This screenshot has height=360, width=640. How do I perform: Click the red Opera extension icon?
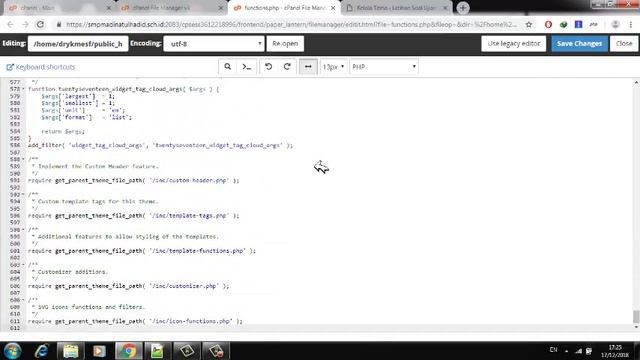point(548,25)
